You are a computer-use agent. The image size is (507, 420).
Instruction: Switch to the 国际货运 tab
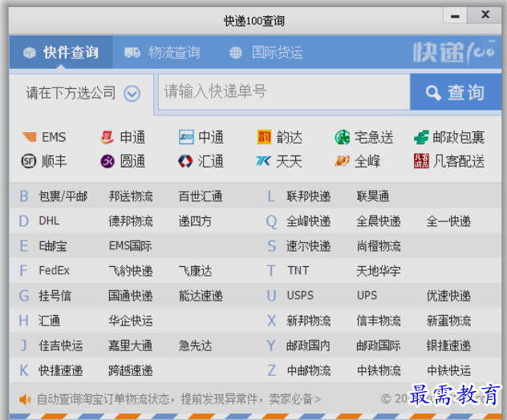click(x=266, y=52)
